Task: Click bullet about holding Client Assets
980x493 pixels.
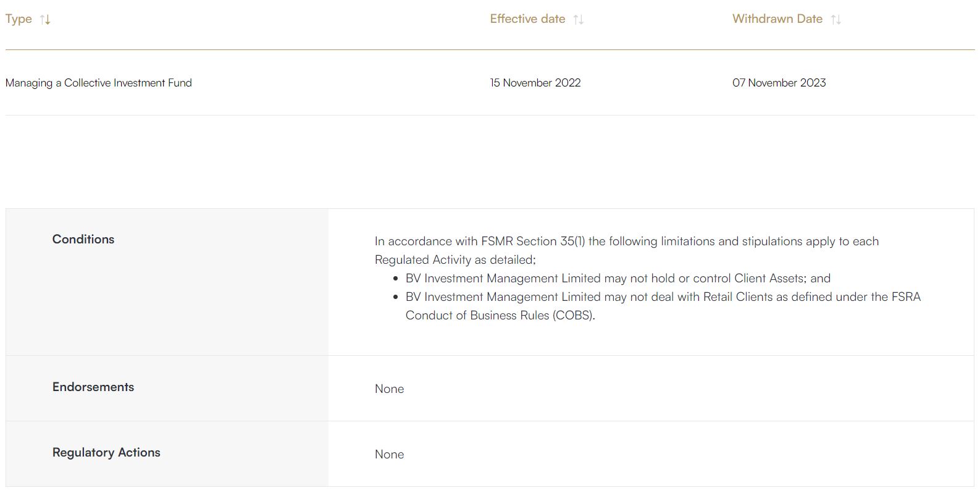Action: pyautogui.click(x=618, y=279)
